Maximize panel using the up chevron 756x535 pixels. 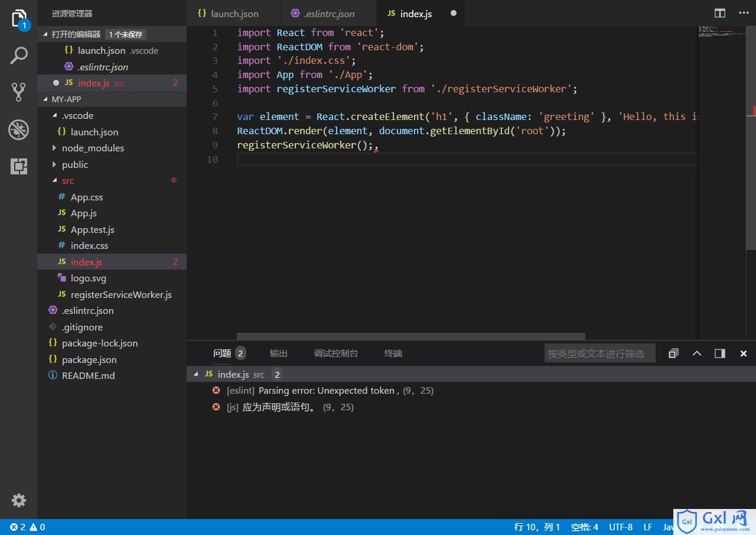(697, 354)
